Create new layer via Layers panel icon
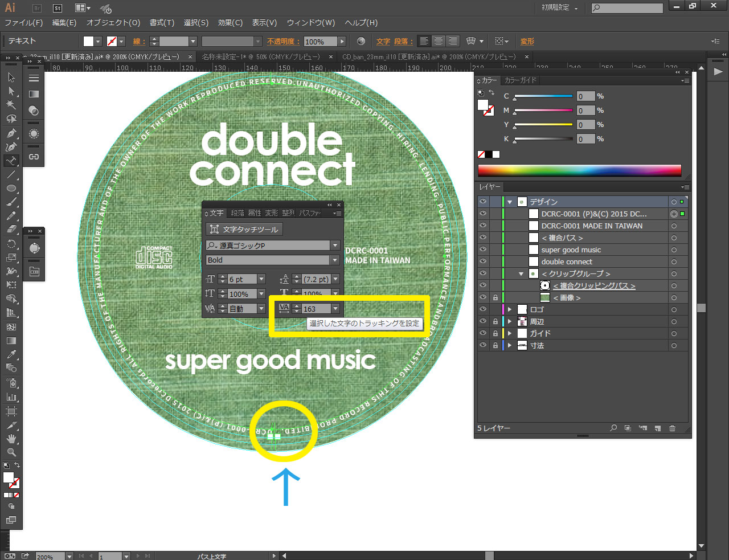The image size is (729, 560). (657, 428)
